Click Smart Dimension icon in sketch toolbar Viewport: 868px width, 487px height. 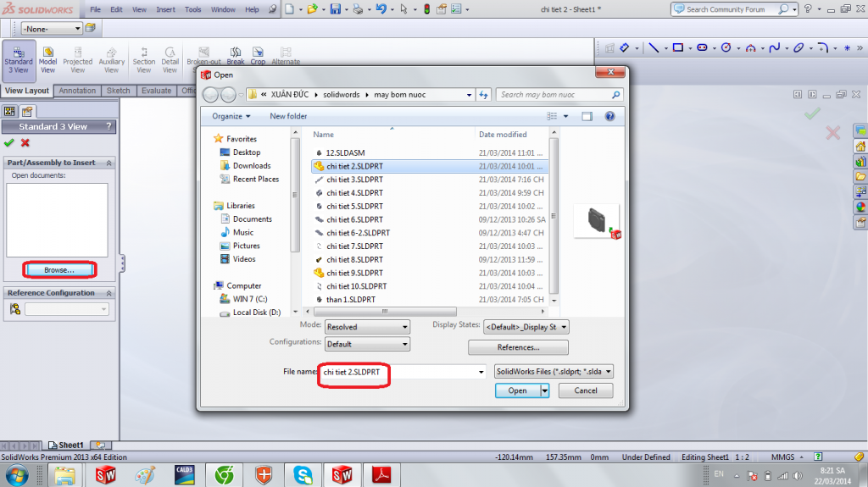coord(625,47)
